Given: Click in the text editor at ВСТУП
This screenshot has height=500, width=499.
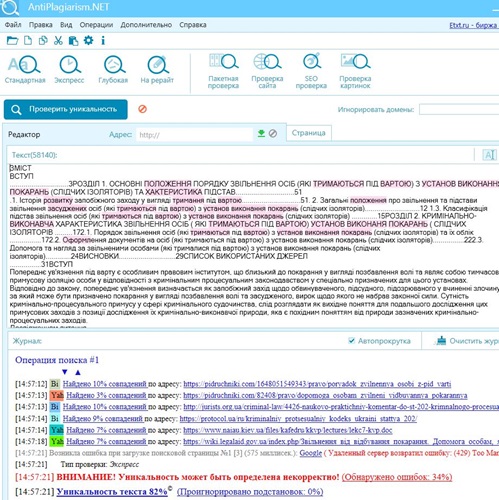Looking at the screenshot, I should click(22, 176).
